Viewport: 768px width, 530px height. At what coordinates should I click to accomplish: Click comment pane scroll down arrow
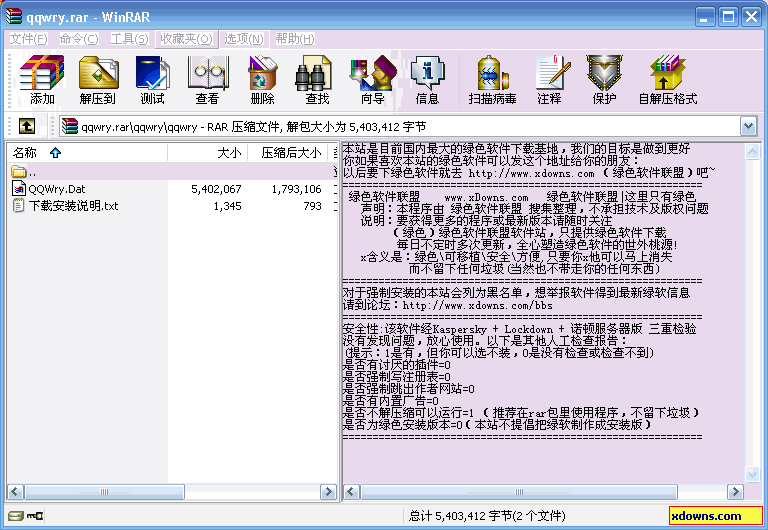click(x=752, y=474)
